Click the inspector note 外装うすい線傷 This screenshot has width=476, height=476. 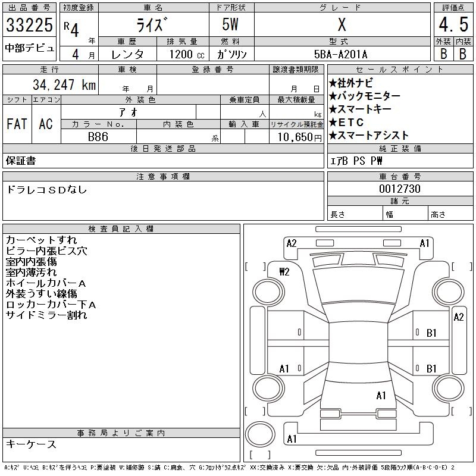41,294
